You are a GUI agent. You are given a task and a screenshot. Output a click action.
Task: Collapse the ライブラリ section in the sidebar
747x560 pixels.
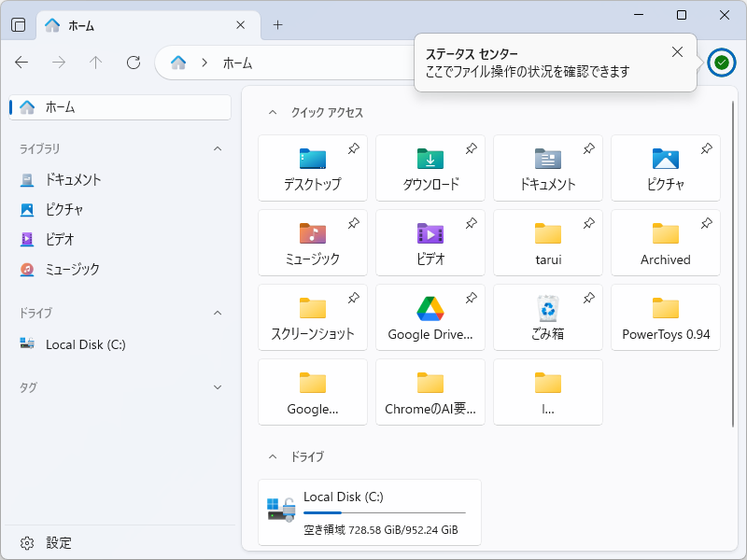pyautogui.click(x=218, y=149)
